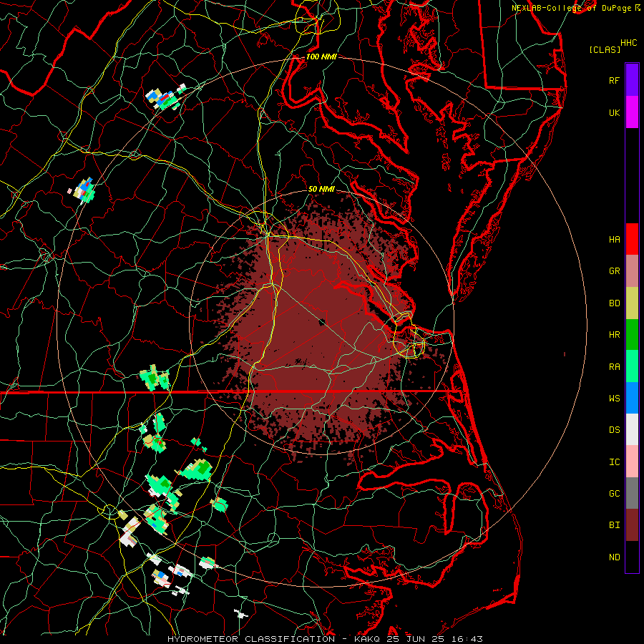Click the RF legend label
644x644 pixels.
(x=614, y=80)
